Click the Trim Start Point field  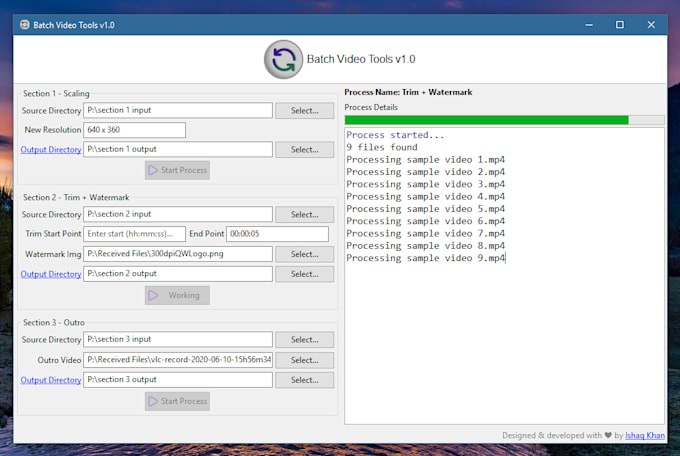(x=134, y=234)
